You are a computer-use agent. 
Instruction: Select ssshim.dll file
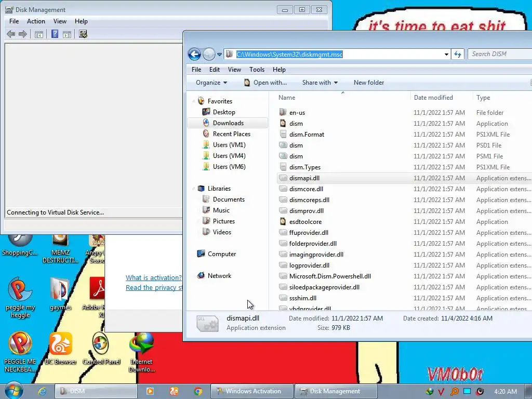point(303,298)
